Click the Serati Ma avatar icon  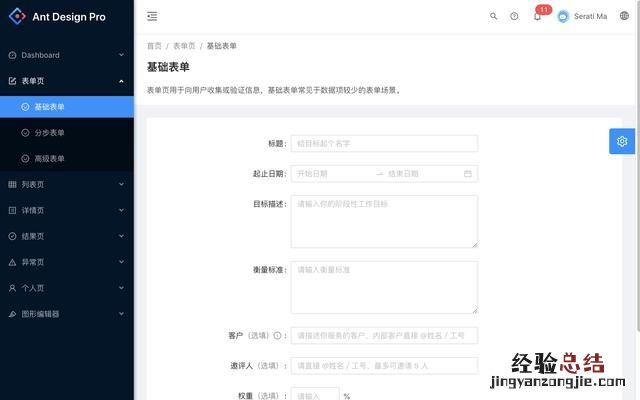[563, 16]
